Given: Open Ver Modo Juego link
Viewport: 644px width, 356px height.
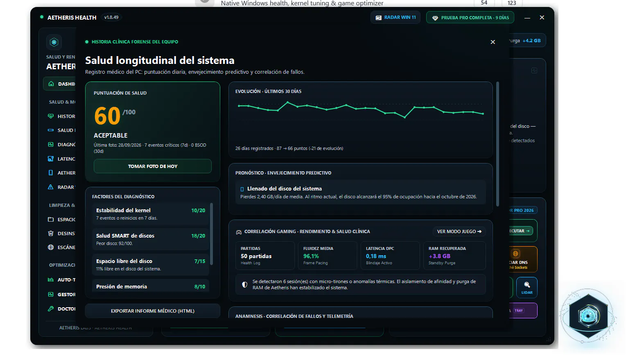Looking at the screenshot, I should tap(459, 231).
